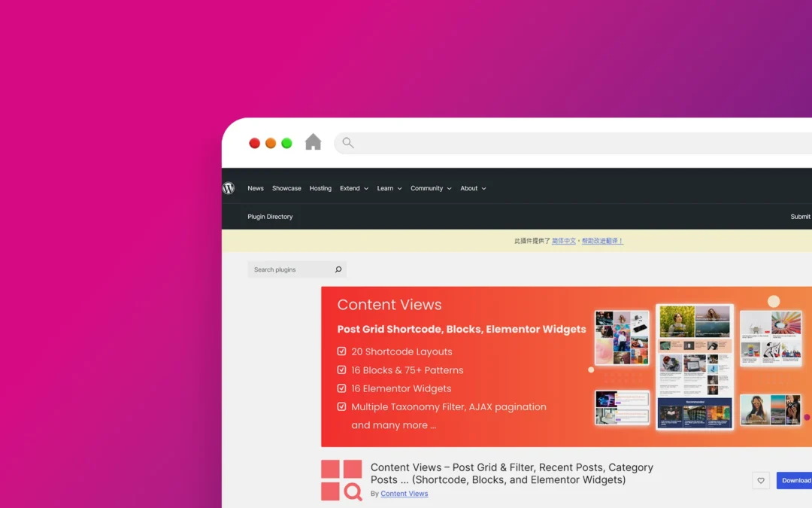Click the home icon in browser bar
Viewport: 812px width, 508px height.
tap(313, 142)
